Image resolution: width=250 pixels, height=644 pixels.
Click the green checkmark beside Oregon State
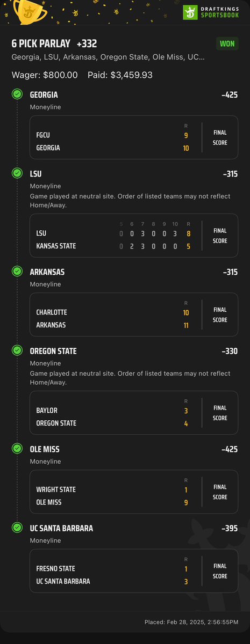tap(17, 351)
